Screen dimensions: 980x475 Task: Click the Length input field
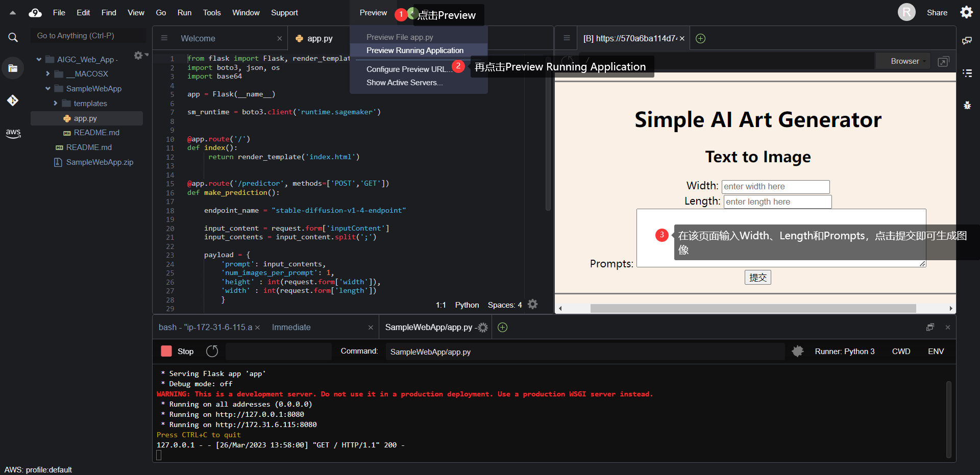click(x=778, y=202)
